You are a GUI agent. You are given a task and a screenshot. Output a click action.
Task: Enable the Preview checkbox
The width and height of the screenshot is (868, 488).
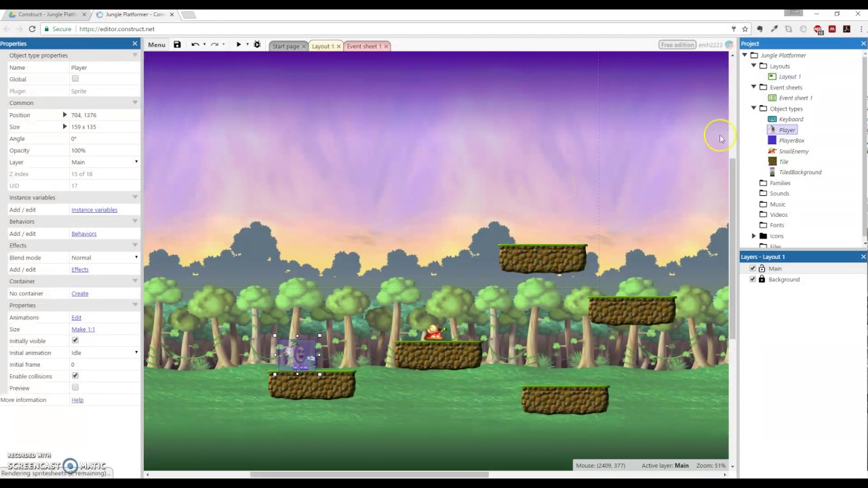point(75,388)
